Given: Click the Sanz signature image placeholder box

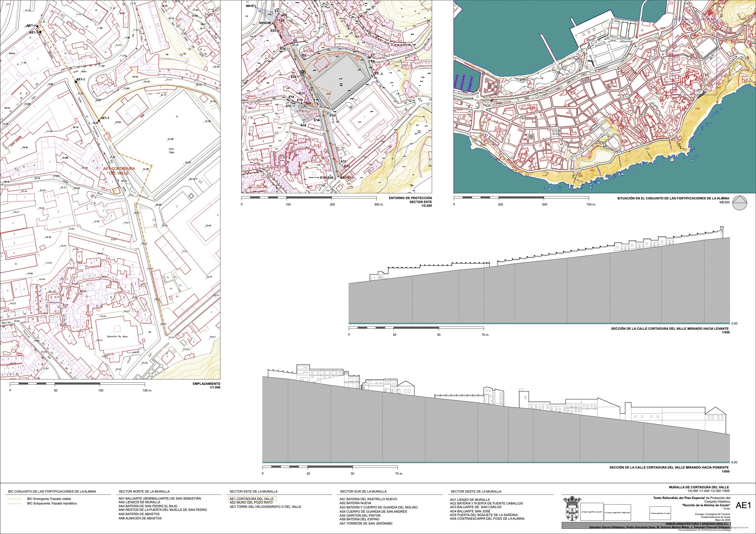Looking at the screenshot, I should pos(592,512).
